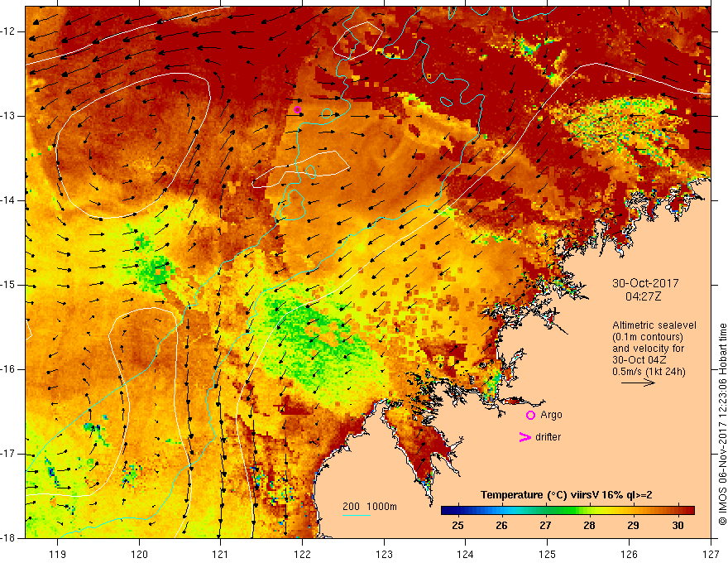Viewport: 728px width, 563px height.
Task: Click the longitude axis label '124'
Action: pos(466,554)
